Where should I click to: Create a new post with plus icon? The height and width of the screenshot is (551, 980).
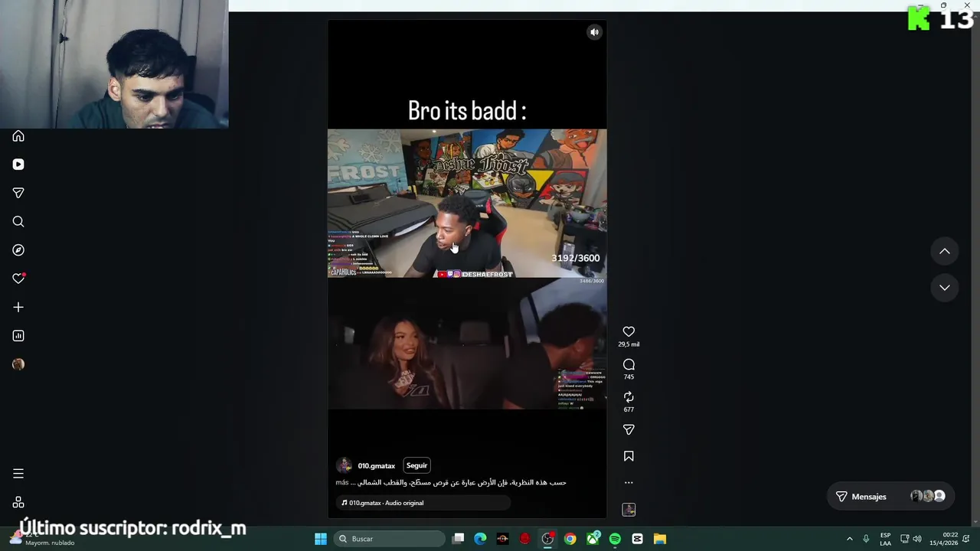click(18, 307)
